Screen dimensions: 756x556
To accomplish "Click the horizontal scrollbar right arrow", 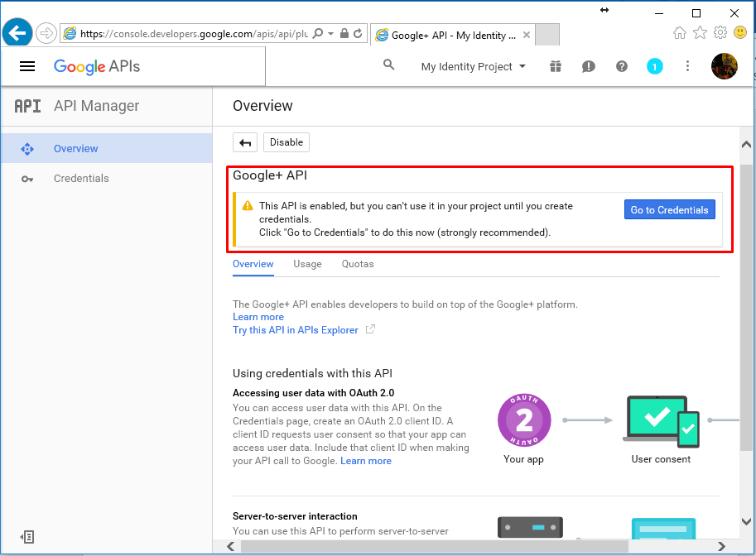I will pos(721,546).
